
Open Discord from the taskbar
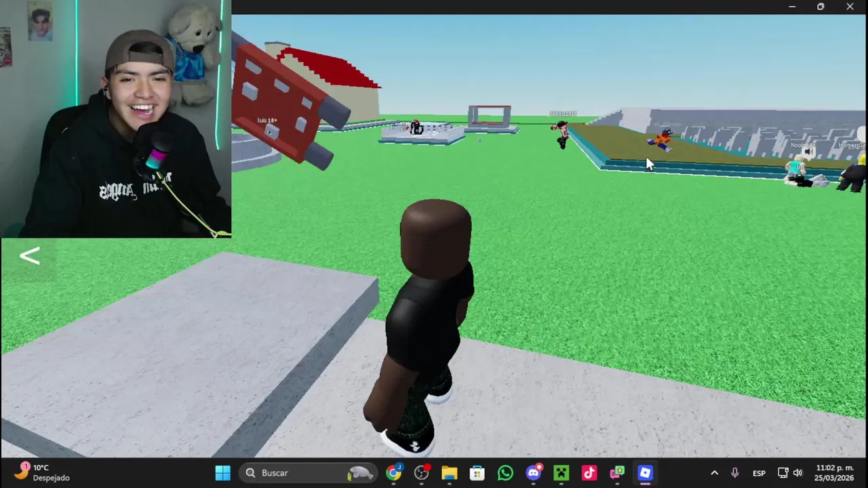pos(534,472)
